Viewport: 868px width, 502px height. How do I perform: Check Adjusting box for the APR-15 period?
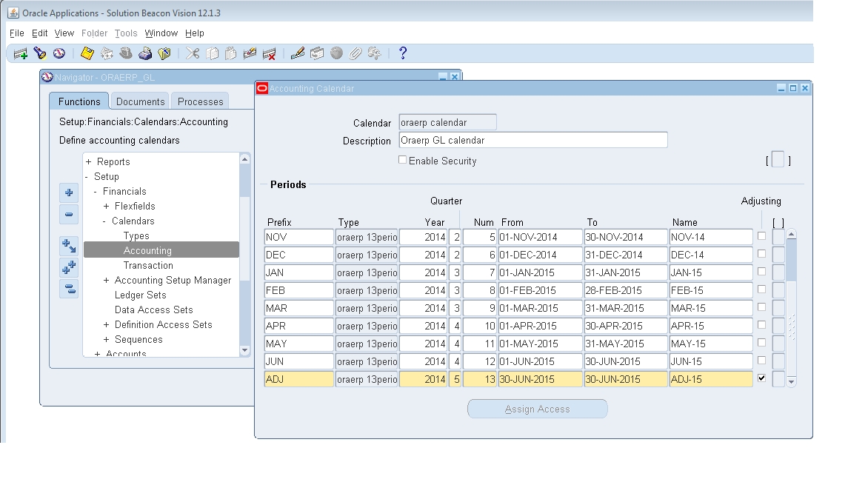pos(761,325)
